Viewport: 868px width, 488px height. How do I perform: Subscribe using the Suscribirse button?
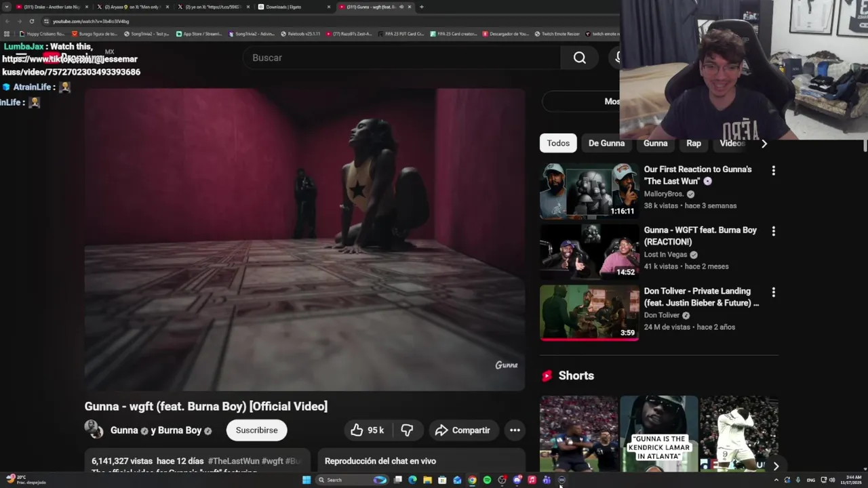256,430
